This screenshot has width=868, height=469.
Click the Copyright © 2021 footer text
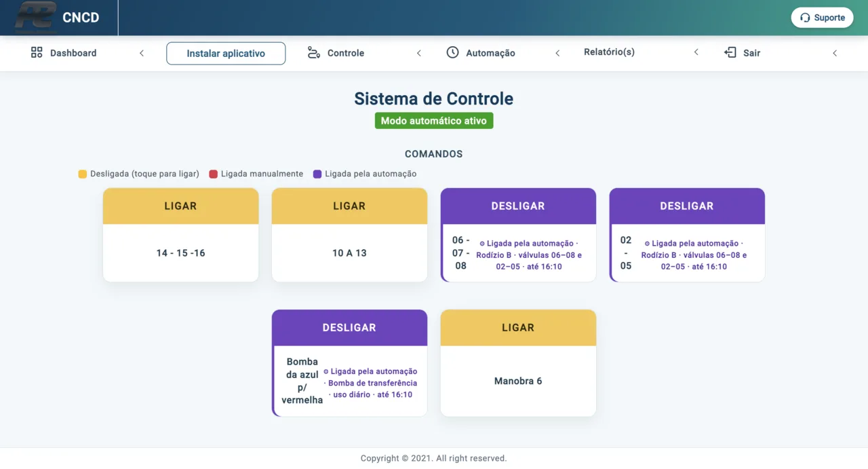point(434,459)
